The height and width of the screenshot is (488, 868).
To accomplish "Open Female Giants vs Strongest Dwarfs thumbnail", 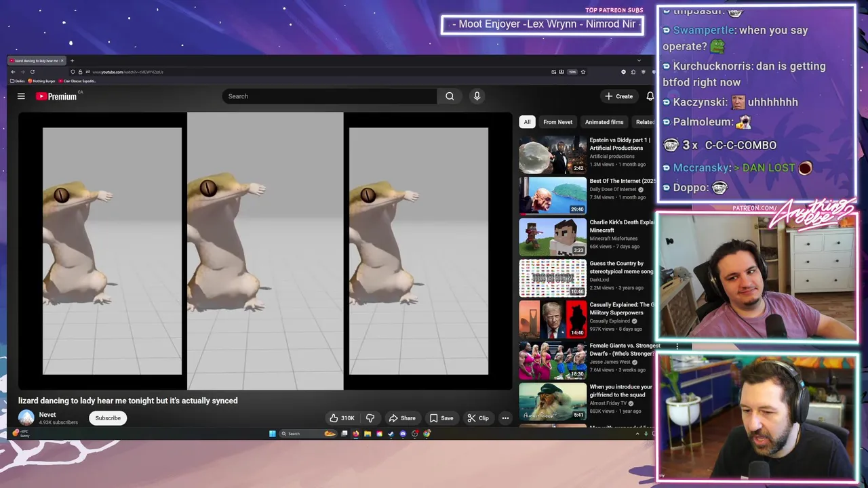I will tap(553, 361).
